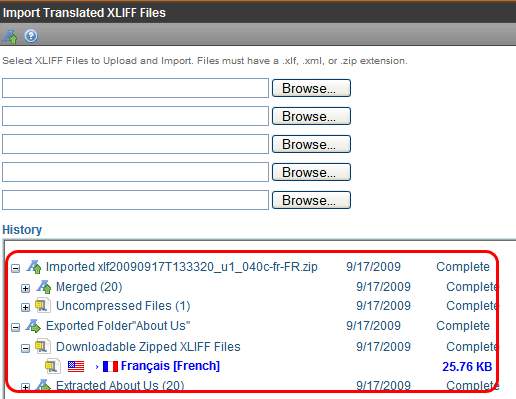Collapse Downloadable Zipped XLIFF Files row
516x399 pixels.
pyautogui.click(x=25, y=348)
